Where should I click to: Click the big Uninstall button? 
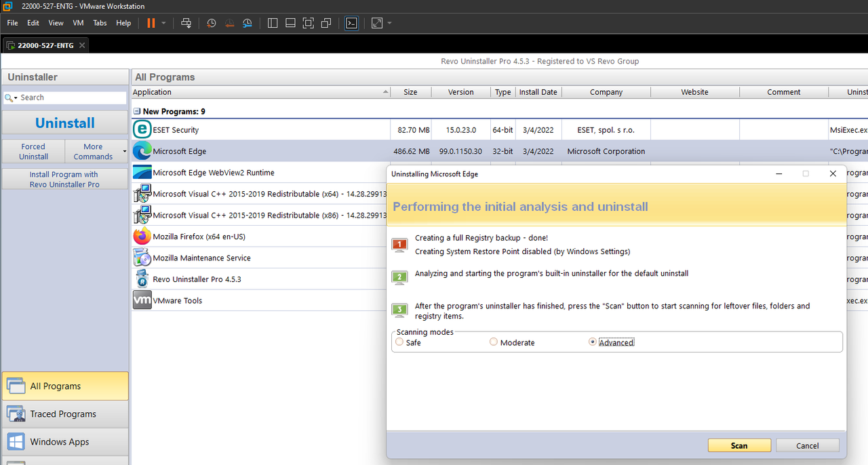(x=64, y=123)
